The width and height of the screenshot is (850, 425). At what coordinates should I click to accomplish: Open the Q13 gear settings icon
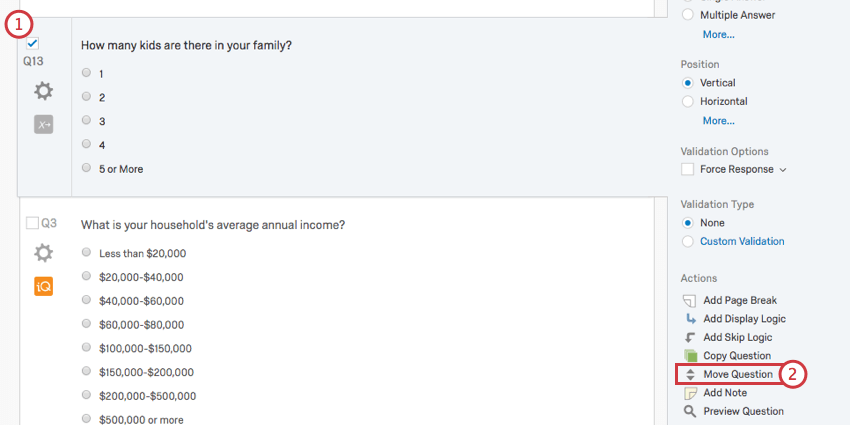tap(43, 91)
